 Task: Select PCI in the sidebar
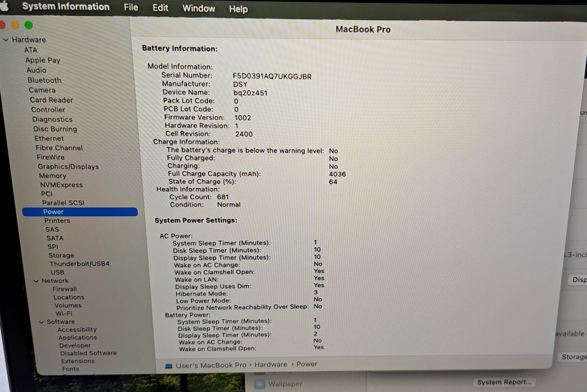(x=47, y=194)
